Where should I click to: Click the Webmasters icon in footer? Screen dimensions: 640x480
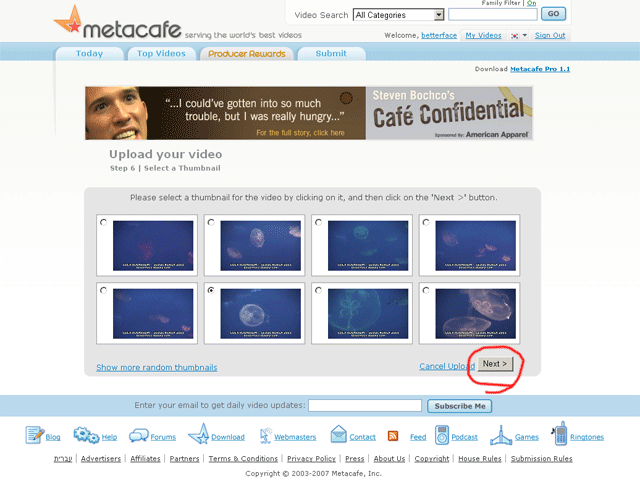tap(266, 436)
